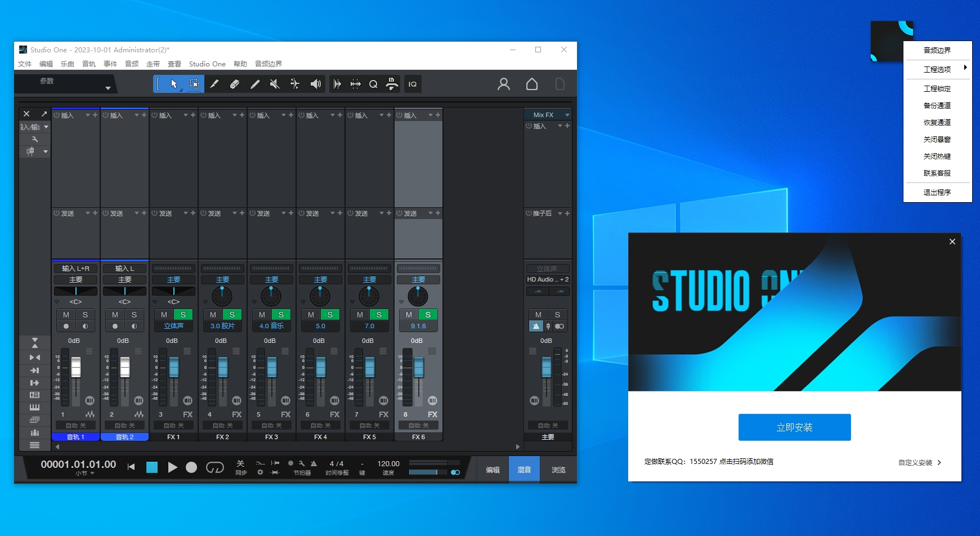The image size is (980, 536).
Task: Detach the mixer with arrow icon
Action: pos(44,114)
